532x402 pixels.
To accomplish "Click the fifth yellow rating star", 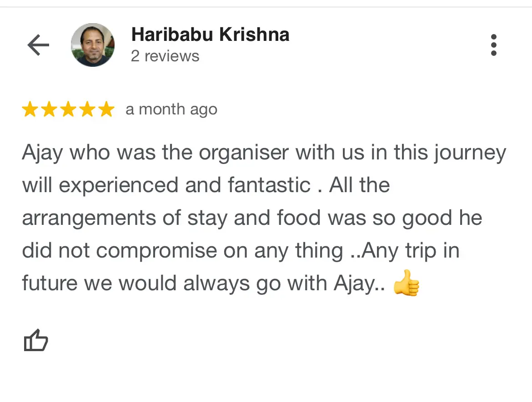I will (106, 109).
